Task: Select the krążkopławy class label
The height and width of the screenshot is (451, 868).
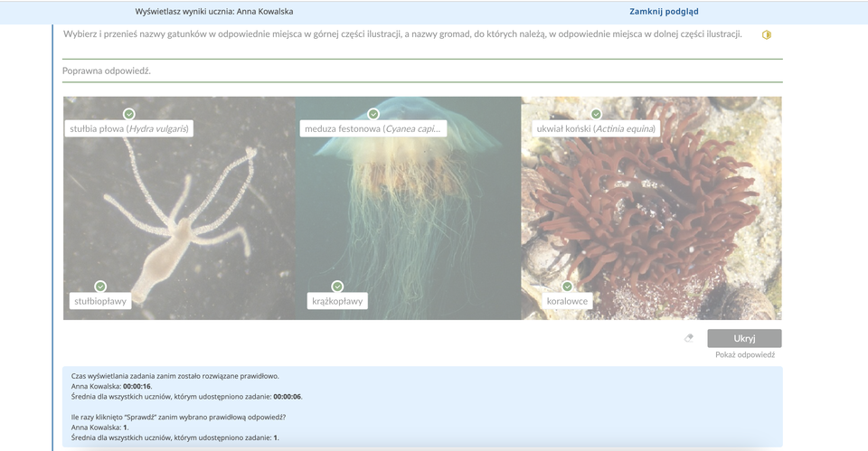Action: (336, 301)
